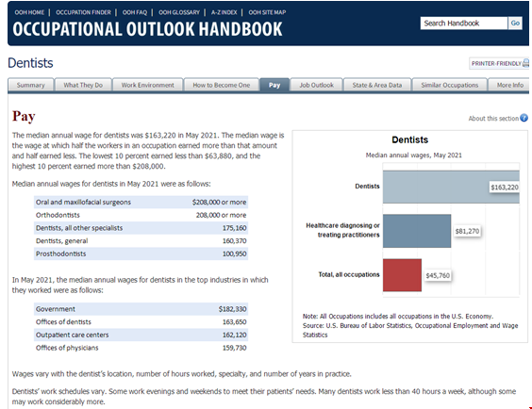Open the OOH Home link
The image size is (532, 409).
(x=29, y=12)
